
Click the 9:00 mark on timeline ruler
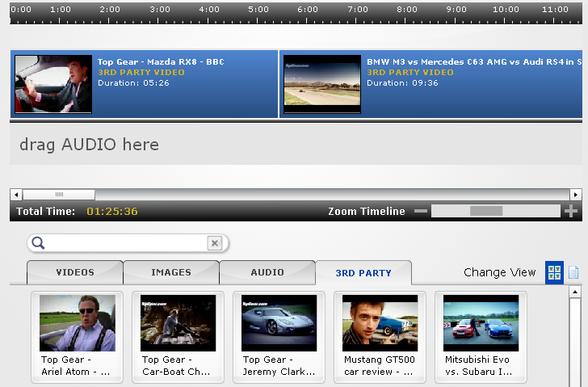click(x=456, y=10)
